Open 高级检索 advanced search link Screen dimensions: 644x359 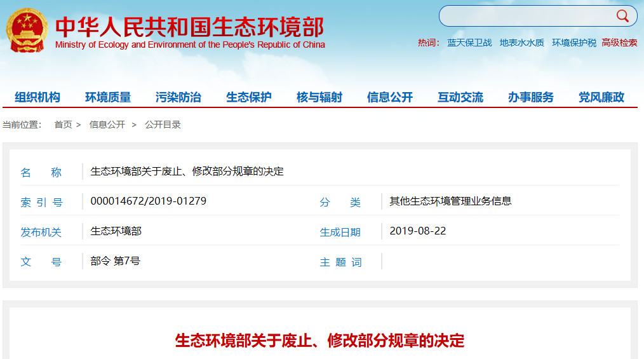pos(619,43)
